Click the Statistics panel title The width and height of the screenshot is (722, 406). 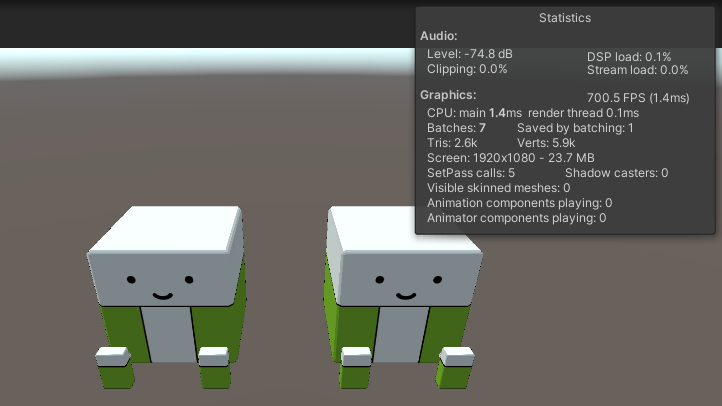click(565, 18)
